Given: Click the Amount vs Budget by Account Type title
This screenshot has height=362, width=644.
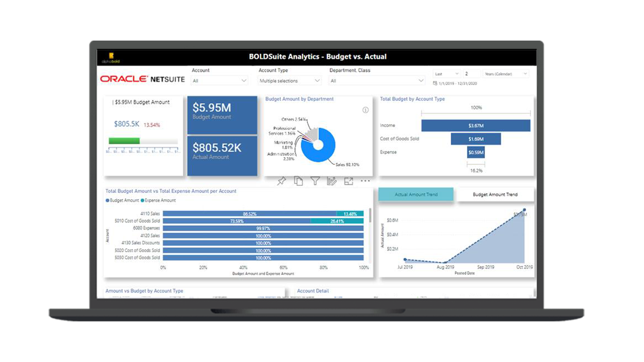Looking at the screenshot, I should click(x=144, y=291).
